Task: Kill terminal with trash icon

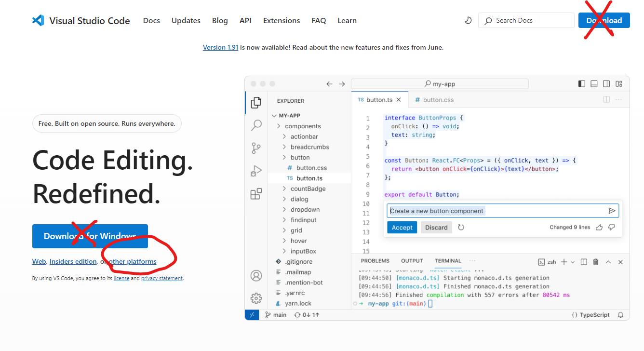Action: pyautogui.click(x=596, y=262)
